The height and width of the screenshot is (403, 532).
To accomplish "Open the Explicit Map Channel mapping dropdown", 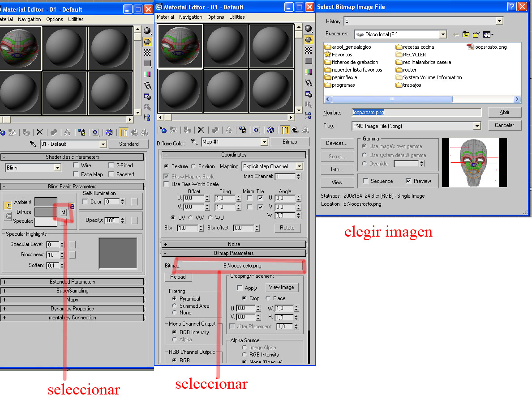I will coord(299,166).
